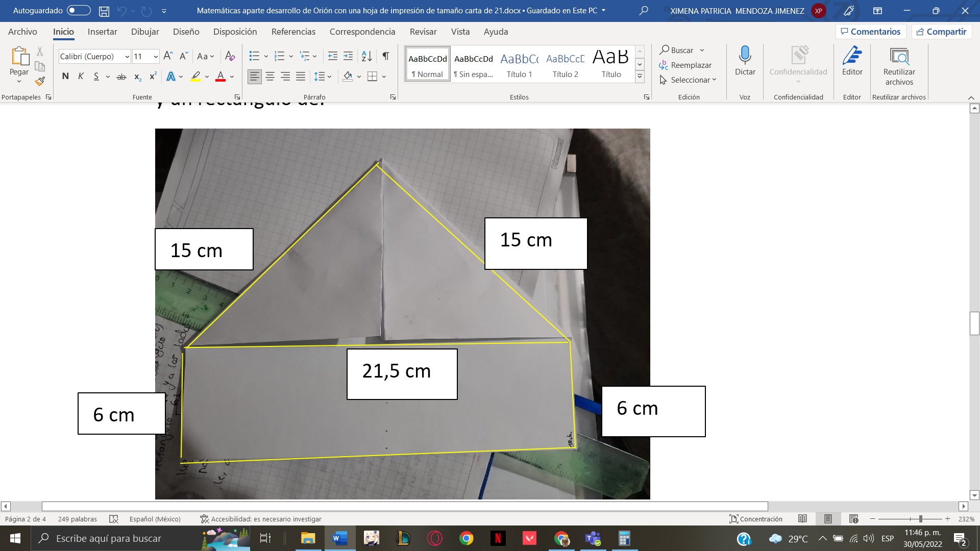980x551 pixels.
Task: Apply the Cursiva (italic) formatting icon
Action: point(80,76)
